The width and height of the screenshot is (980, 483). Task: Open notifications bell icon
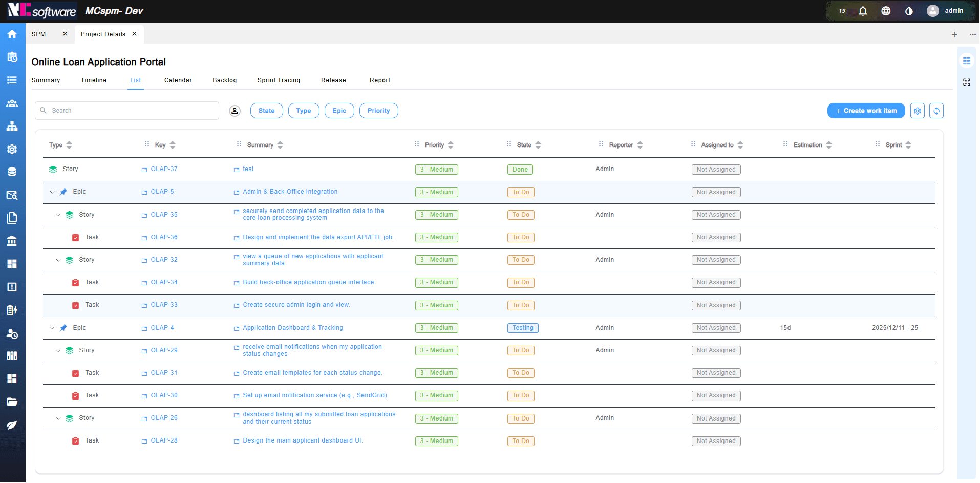(863, 11)
